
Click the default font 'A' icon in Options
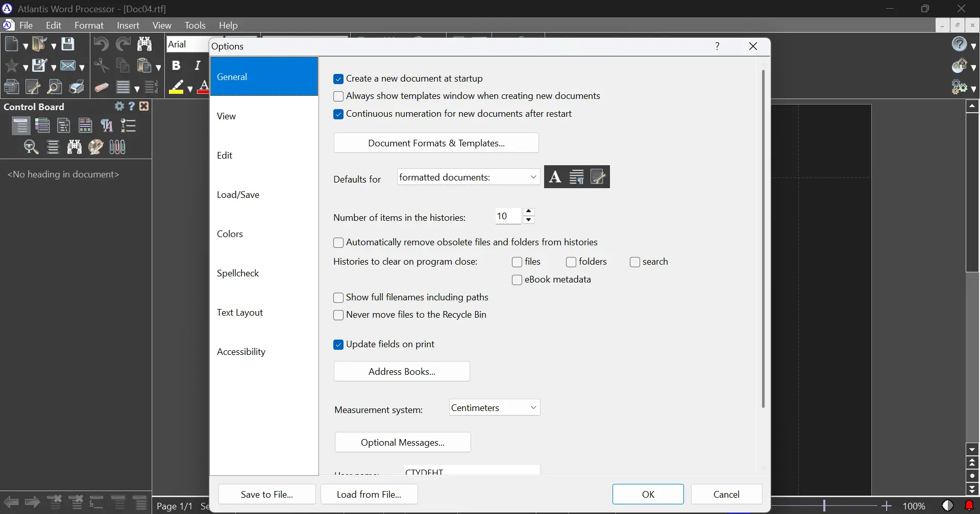click(555, 177)
